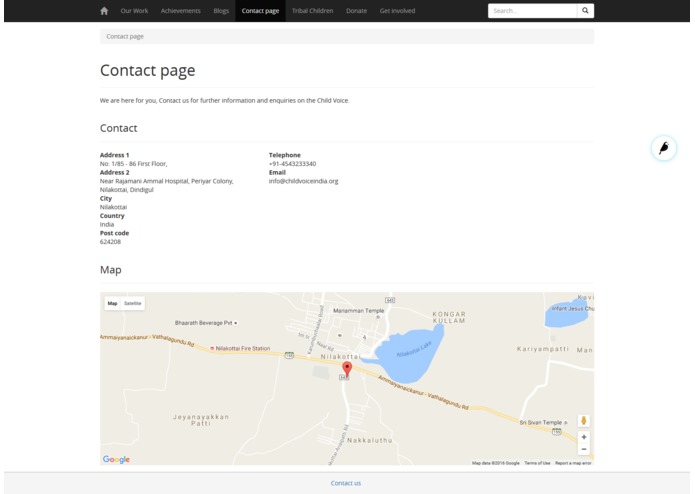Open the Donate menu item
The image size is (695, 494).
coord(356,11)
